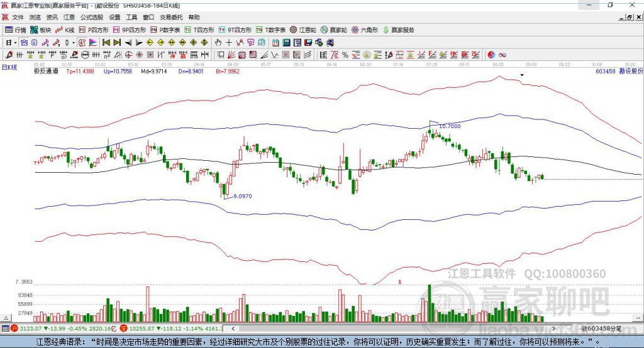Viewport: 644px width, 348px height.
Task: Select the percent sign tool
Action: click(x=345, y=55)
